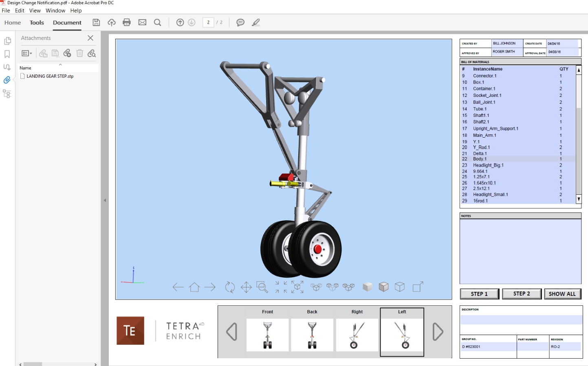Switch to wireframe cube render mode

pos(400,287)
